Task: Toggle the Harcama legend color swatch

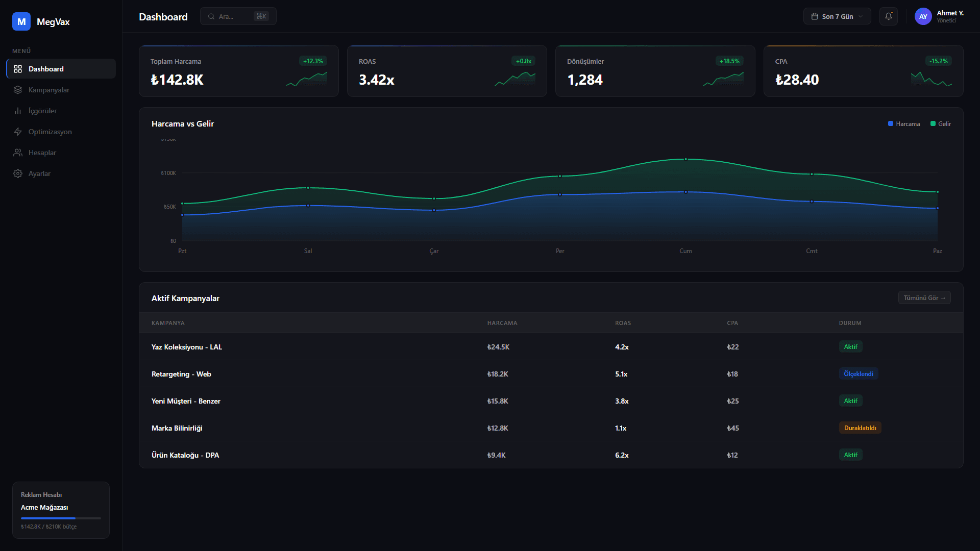Action: [891, 123]
